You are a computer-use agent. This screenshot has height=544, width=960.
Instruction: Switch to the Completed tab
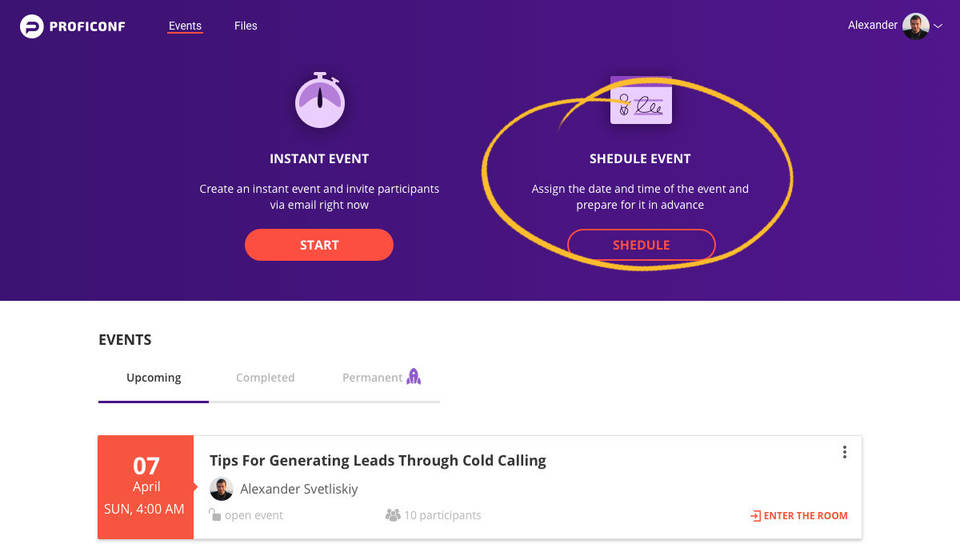tap(265, 378)
